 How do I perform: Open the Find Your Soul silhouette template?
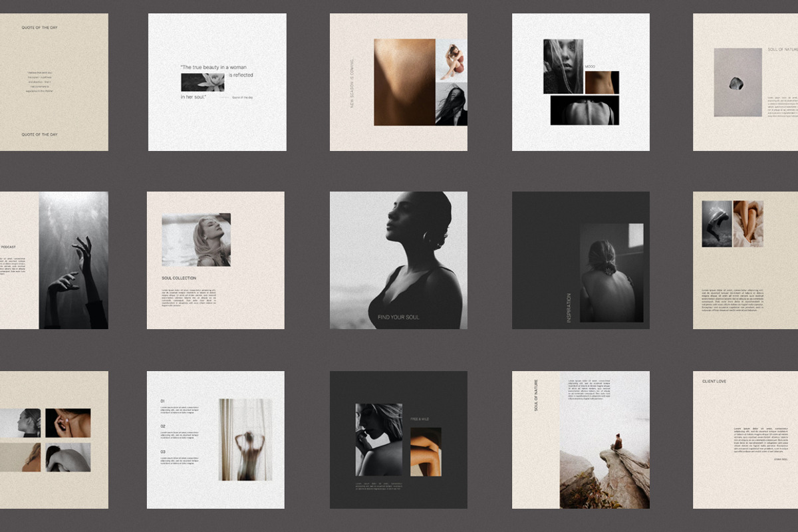(x=398, y=260)
